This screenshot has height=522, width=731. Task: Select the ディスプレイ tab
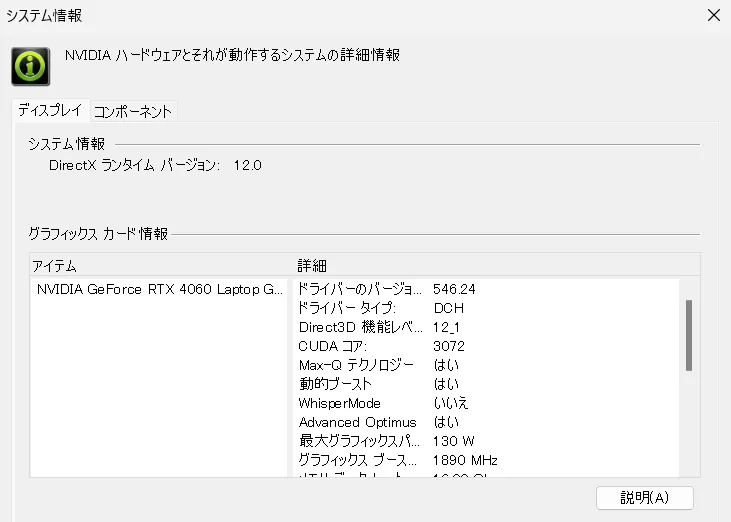[x=50, y=111]
